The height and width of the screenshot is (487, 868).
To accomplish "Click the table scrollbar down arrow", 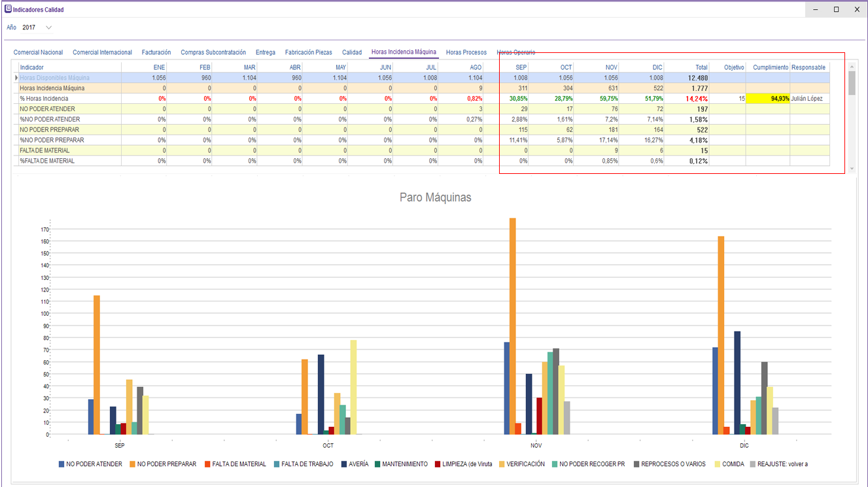I will [x=852, y=169].
